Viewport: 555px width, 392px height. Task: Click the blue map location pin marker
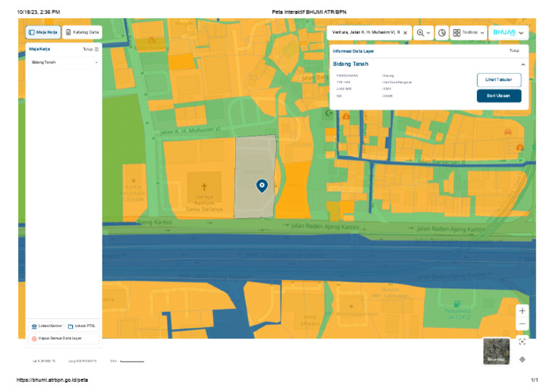click(x=262, y=186)
